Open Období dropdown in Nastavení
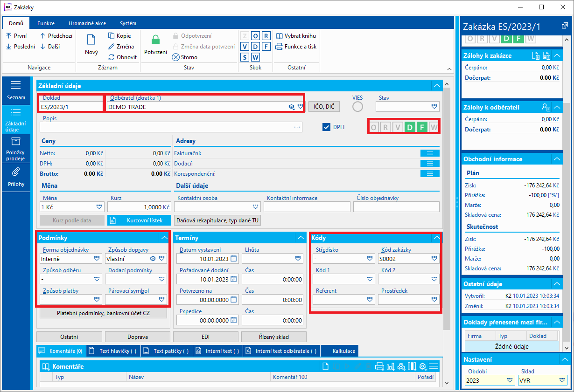This screenshot has height=392, width=574. click(x=509, y=380)
